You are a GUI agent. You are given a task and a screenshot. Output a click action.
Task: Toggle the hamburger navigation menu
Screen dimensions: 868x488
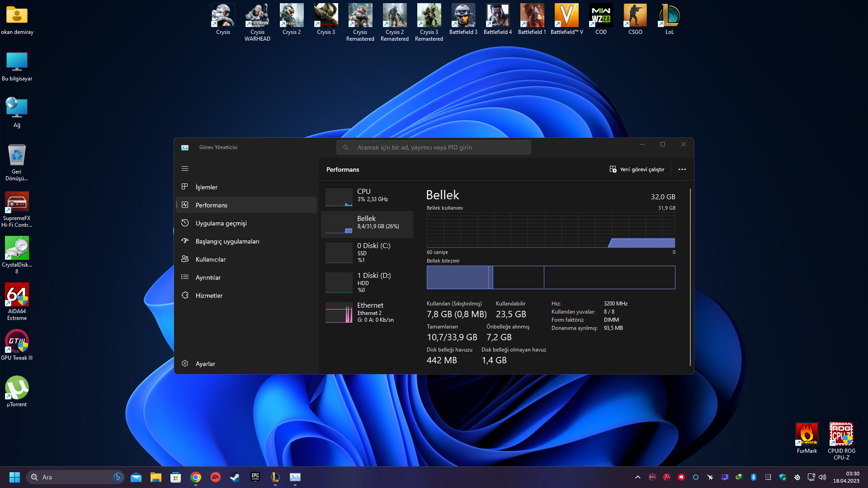[185, 169]
